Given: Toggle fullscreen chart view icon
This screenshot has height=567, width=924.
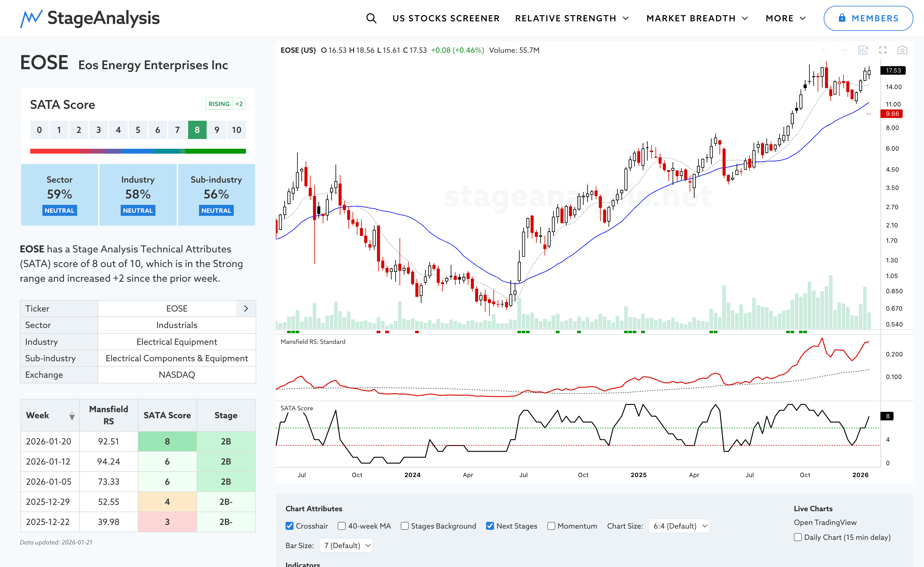Looking at the screenshot, I should pyautogui.click(x=883, y=50).
